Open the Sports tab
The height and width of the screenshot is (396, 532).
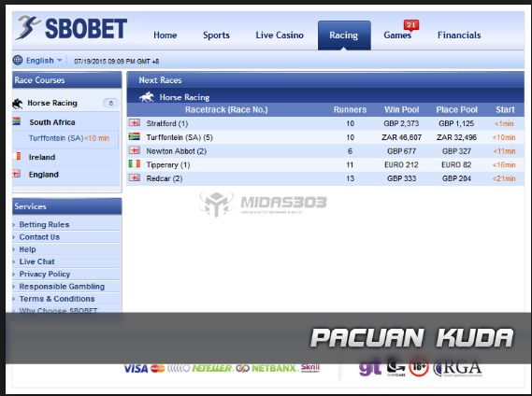(x=216, y=35)
